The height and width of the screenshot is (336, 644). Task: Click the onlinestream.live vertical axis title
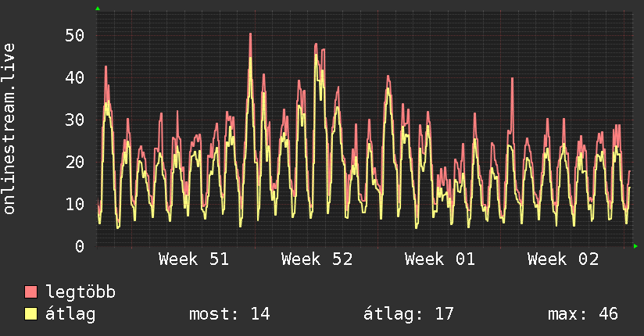(9, 129)
